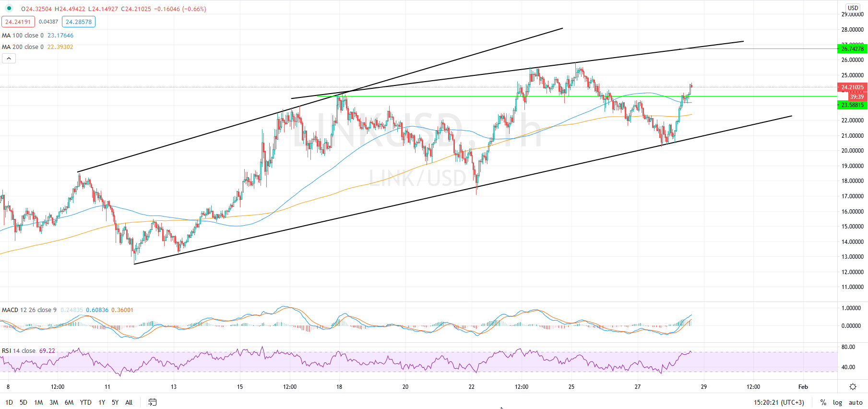Click the MACD value 0.60836
The image size is (868, 409).
97,310
